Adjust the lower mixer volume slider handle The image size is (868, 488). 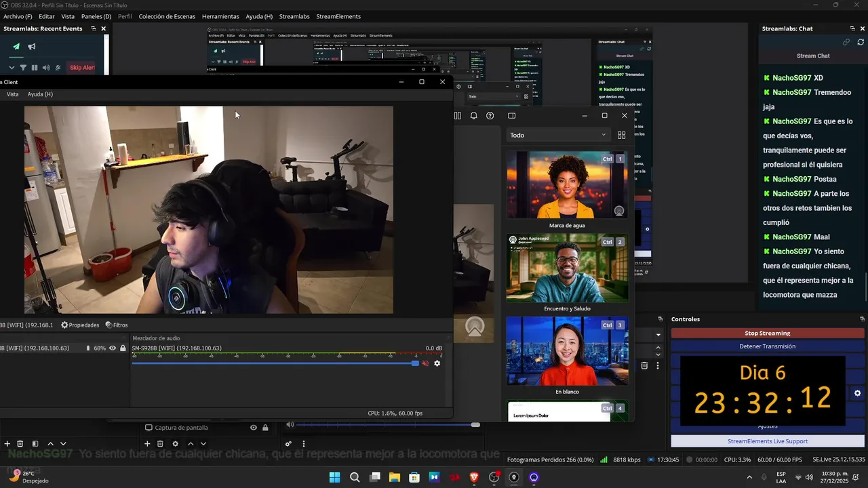tap(475, 425)
